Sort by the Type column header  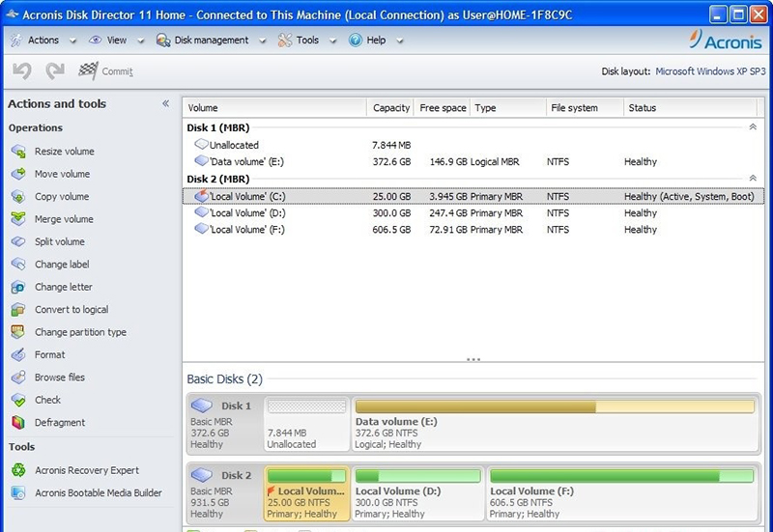tap(508, 108)
